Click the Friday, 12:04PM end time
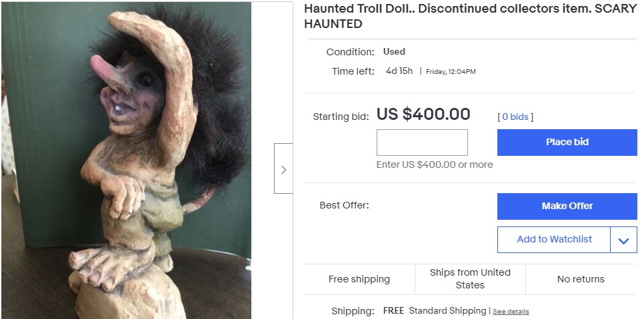The width and height of the screenshot is (644, 319). [451, 72]
